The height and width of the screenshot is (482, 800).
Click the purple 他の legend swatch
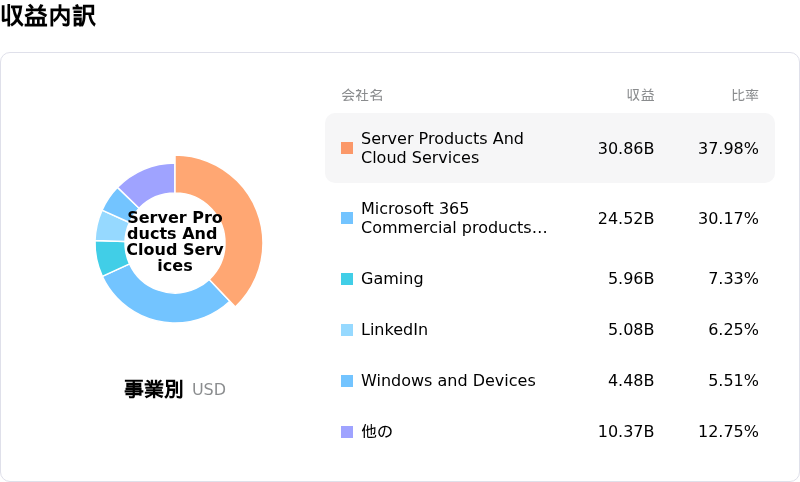pos(347,432)
